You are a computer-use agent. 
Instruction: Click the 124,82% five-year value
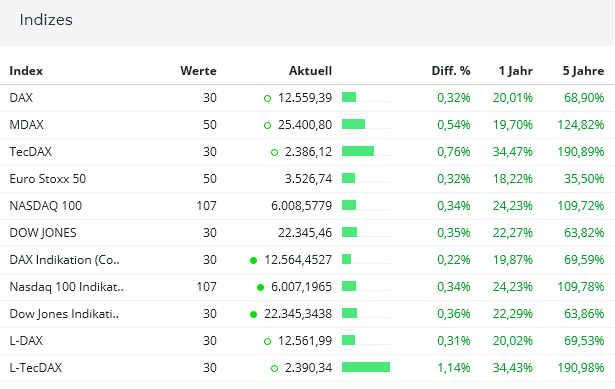tap(581, 125)
